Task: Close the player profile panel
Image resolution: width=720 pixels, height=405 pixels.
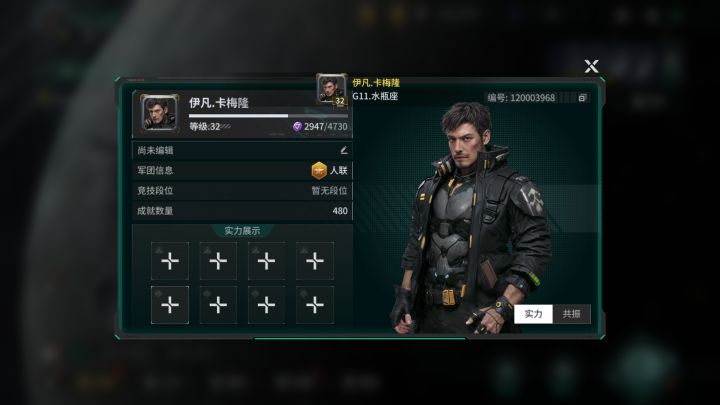Action: [591, 66]
